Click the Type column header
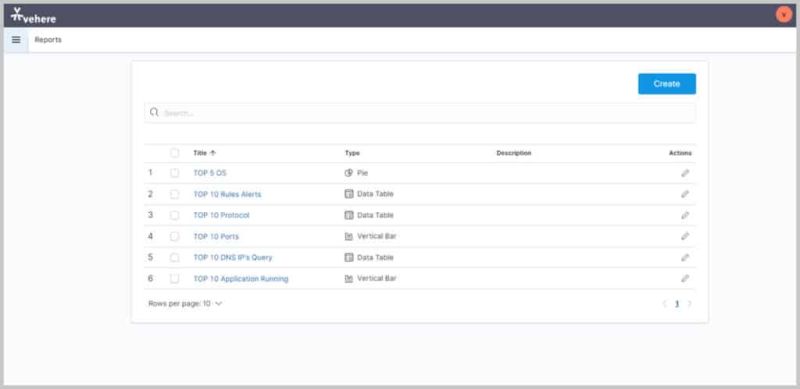Image resolution: width=800 pixels, height=389 pixels. [x=352, y=153]
